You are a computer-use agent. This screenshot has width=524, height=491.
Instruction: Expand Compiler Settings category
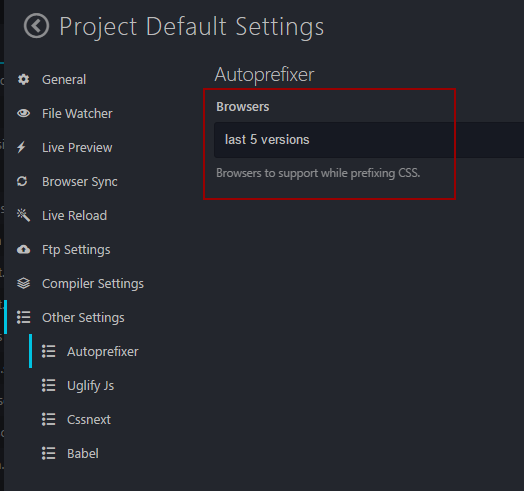point(93,284)
